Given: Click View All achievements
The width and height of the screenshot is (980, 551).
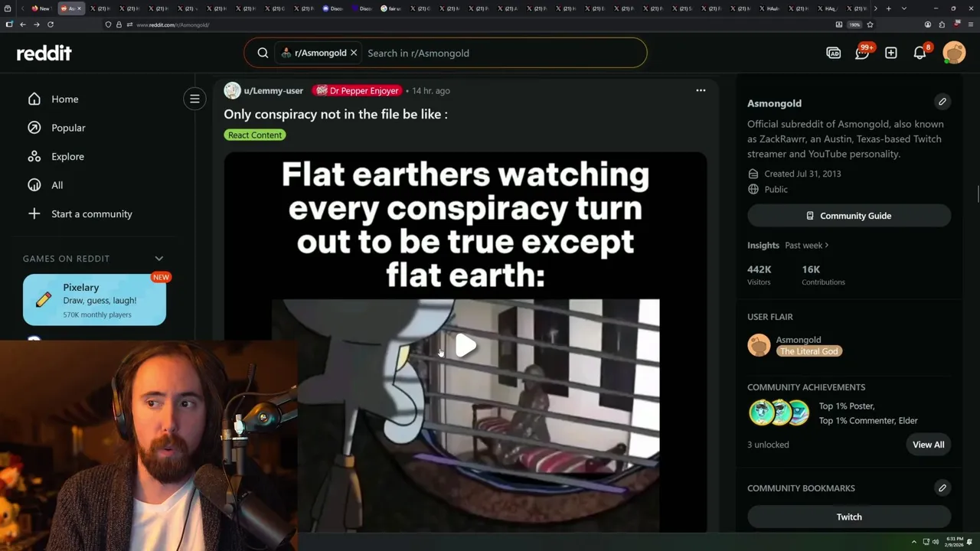Looking at the screenshot, I should click(928, 445).
